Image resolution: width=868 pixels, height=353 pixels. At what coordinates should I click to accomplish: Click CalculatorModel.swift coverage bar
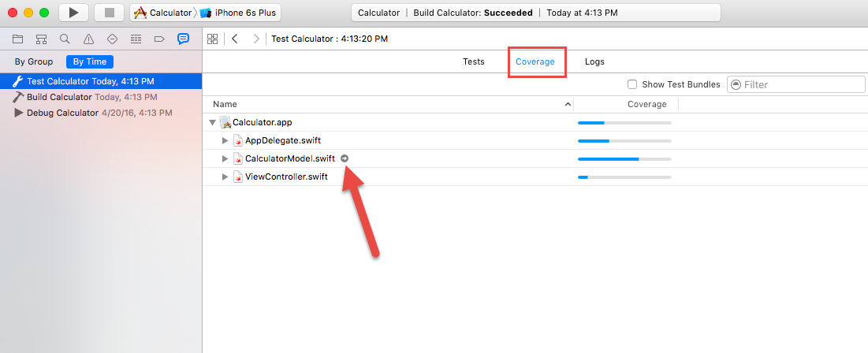624,159
